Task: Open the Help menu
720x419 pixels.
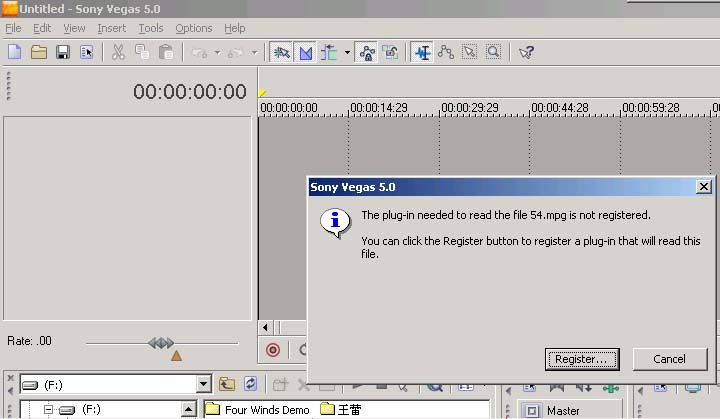Action: (234, 28)
